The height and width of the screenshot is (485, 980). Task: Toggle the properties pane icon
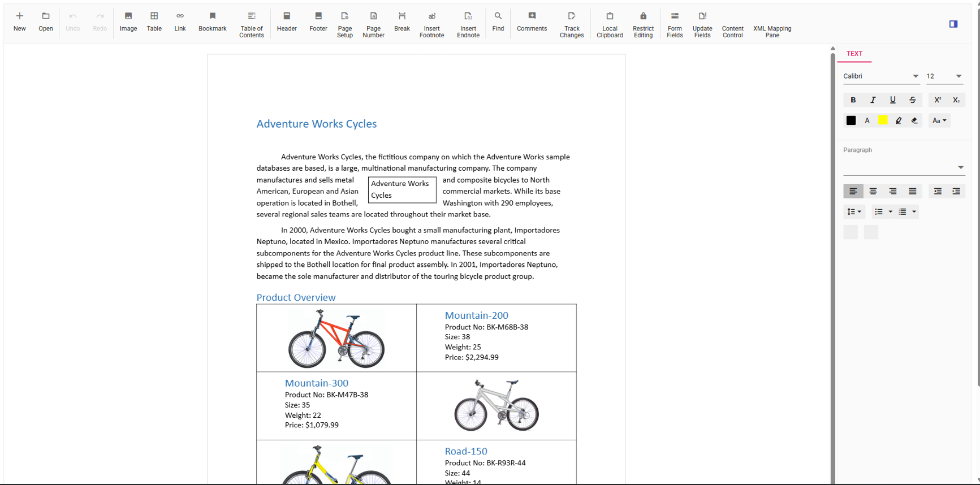953,24
